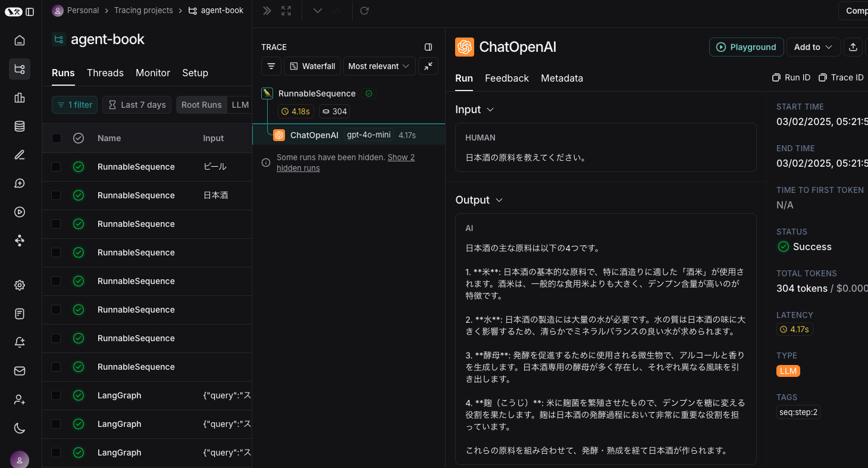Click the LLM type badge
The image size is (868, 468).
click(788, 371)
